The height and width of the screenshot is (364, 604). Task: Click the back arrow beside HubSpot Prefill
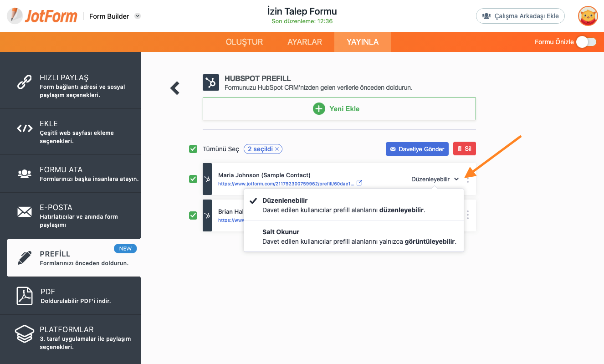pyautogui.click(x=175, y=88)
